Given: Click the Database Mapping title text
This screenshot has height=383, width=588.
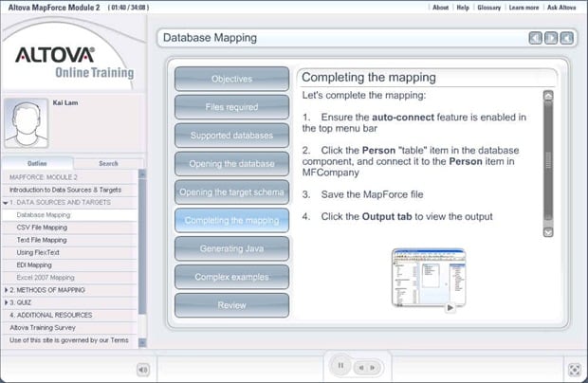Looking at the screenshot, I should [x=210, y=38].
